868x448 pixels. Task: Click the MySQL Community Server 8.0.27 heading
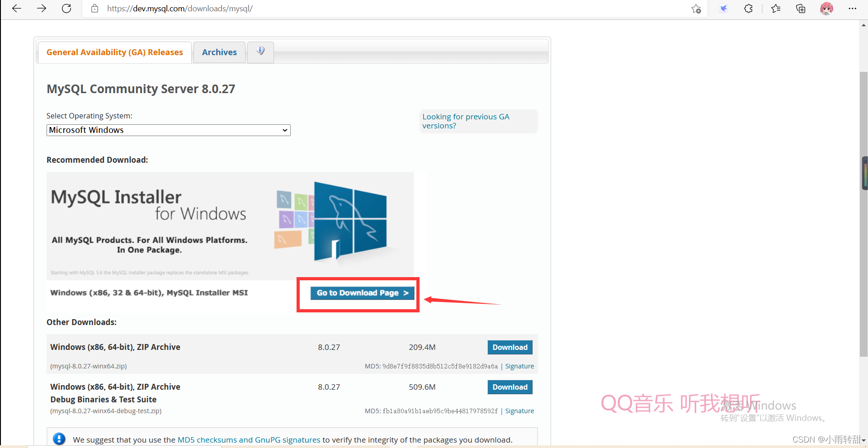pyautogui.click(x=141, y=89)
